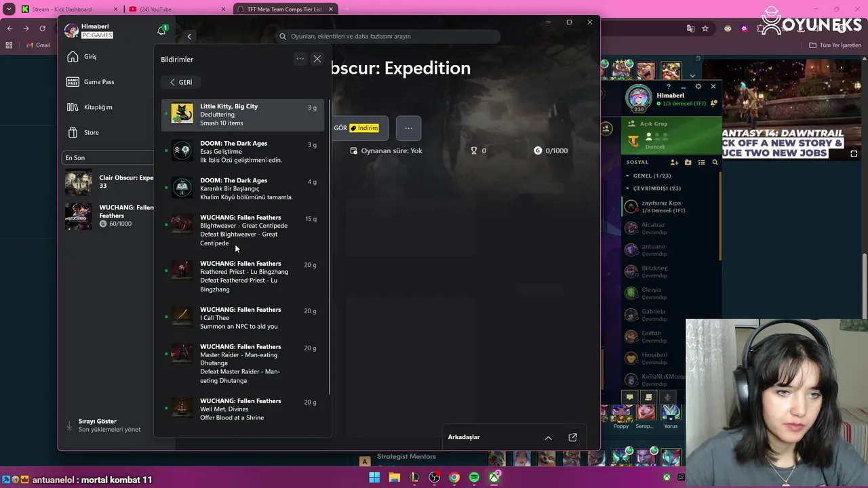The width and height of the screenshot is (868, 488).
Task: Open the Windows Start menu
Action: click(374, 478)
